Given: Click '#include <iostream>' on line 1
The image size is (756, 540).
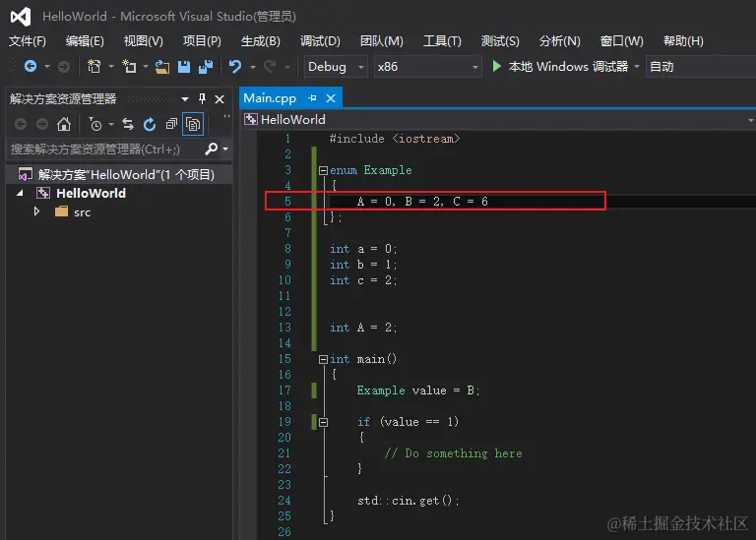Looking at the screenshot, I should pyautogui.click(x=395, y=140).
